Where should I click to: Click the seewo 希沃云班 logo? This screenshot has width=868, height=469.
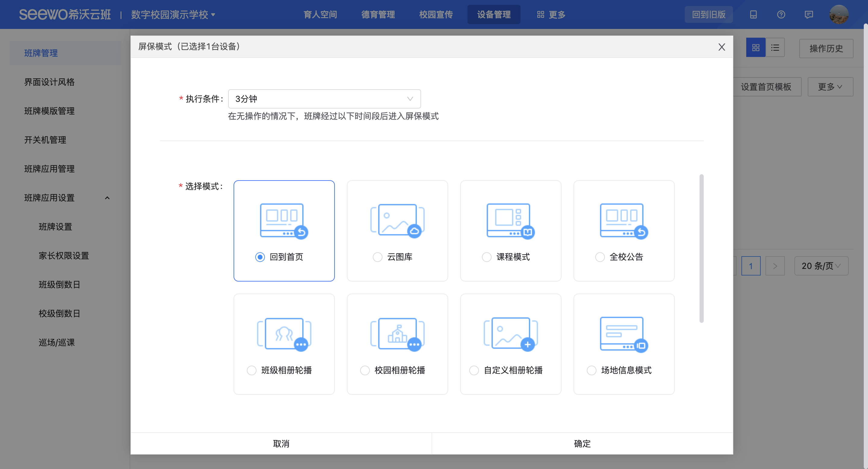(65, 14)
